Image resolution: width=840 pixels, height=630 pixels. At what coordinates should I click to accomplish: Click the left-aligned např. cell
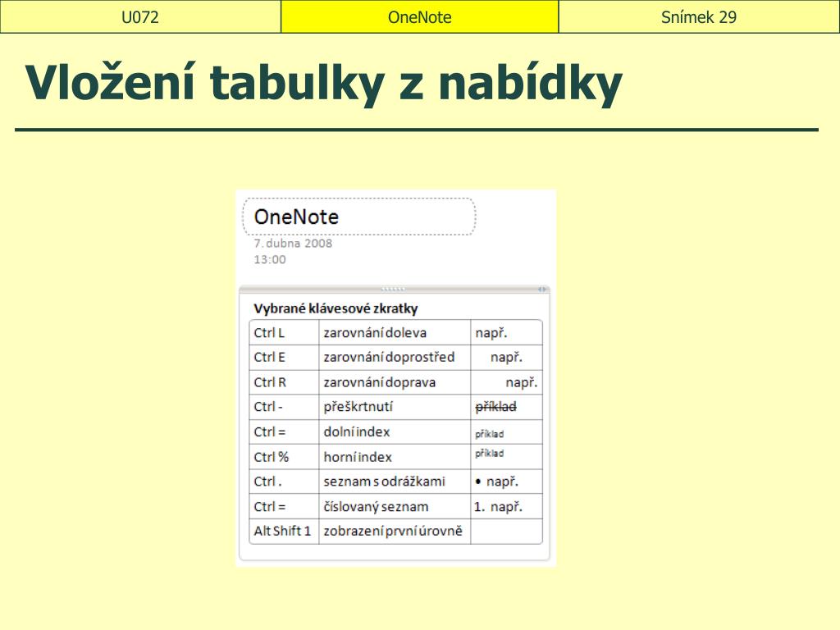coord(506,333)
